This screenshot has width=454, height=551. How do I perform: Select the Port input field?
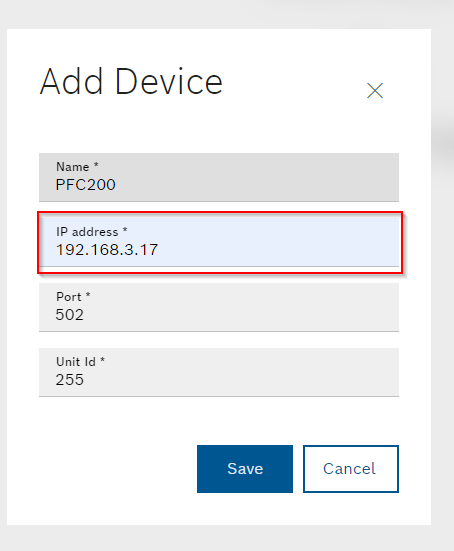tap(219, 307)
